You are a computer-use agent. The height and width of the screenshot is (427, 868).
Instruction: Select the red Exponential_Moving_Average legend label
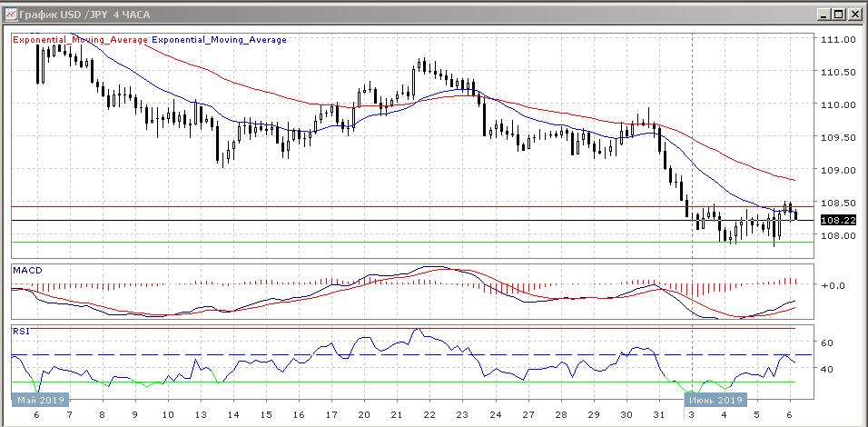click(x=80, y=40)
